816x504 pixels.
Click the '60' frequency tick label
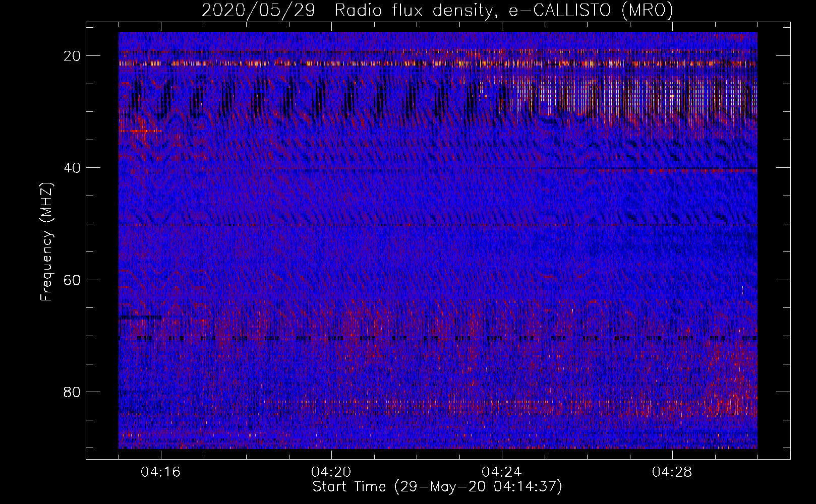pyautogui.click(x=72, y=280)
